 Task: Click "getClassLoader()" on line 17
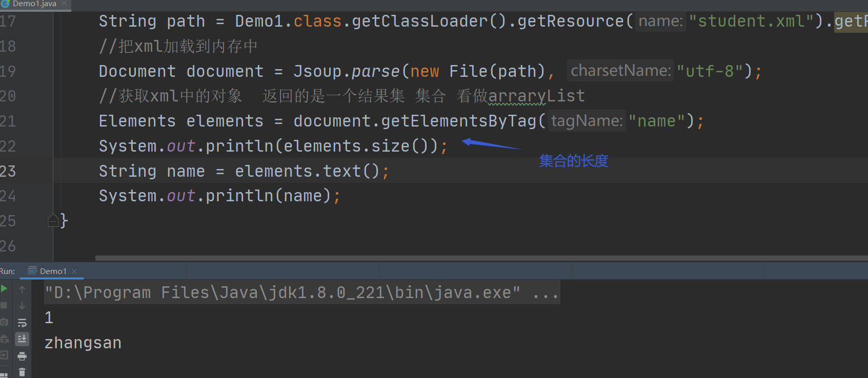click(x=430, y=21)
